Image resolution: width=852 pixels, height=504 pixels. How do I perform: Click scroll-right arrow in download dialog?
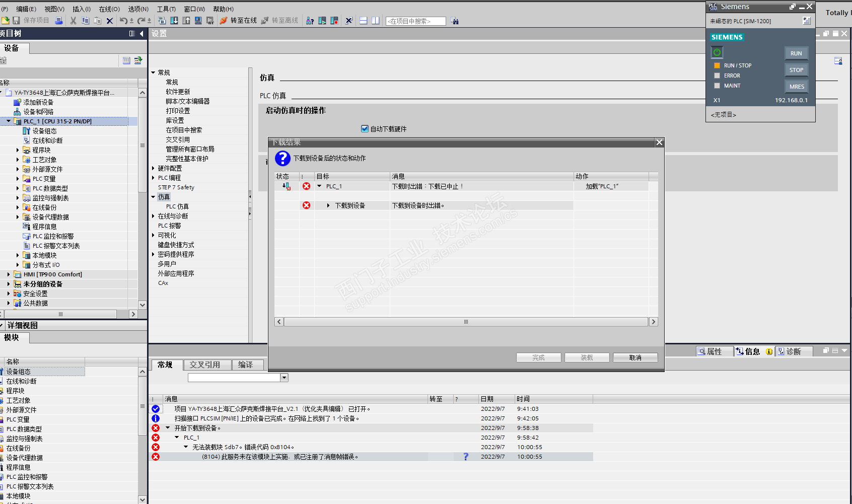[x=654, y=322]
